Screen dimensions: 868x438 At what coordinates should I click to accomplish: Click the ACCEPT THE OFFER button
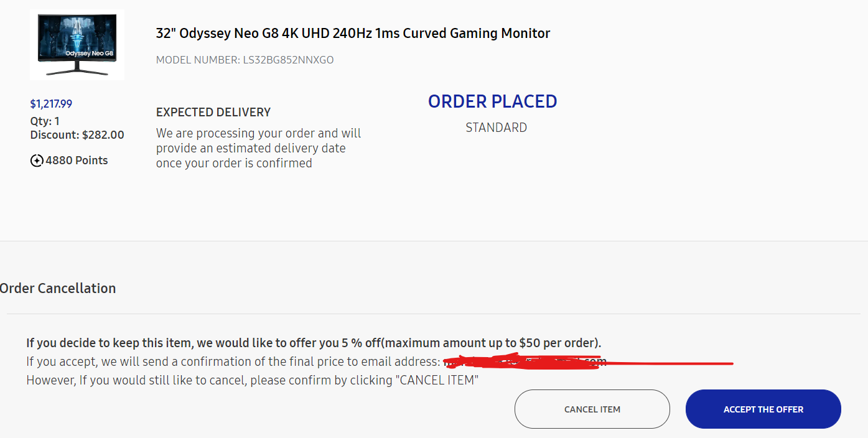point(763,409)
